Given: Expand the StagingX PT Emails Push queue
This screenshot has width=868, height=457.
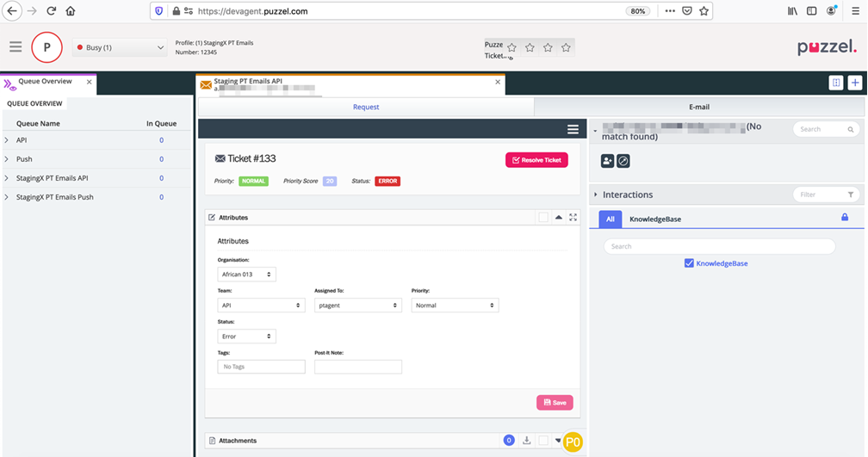Looking at the screenshot, I should (x=7, y=197).
